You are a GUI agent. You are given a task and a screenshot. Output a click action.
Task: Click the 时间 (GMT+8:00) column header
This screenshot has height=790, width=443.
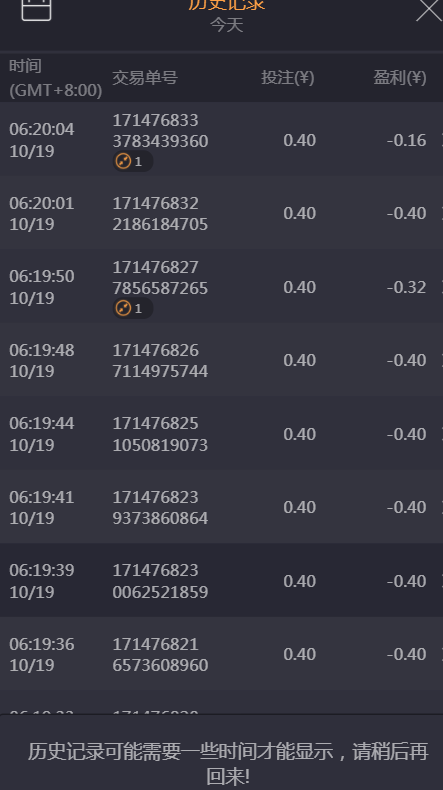(x=55, y=78)
